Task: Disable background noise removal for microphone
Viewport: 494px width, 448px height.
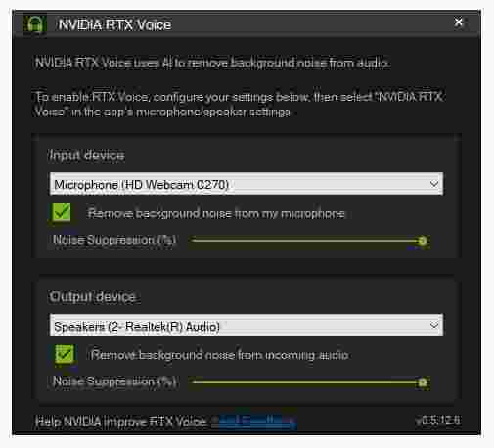Action: click(62, 212)
